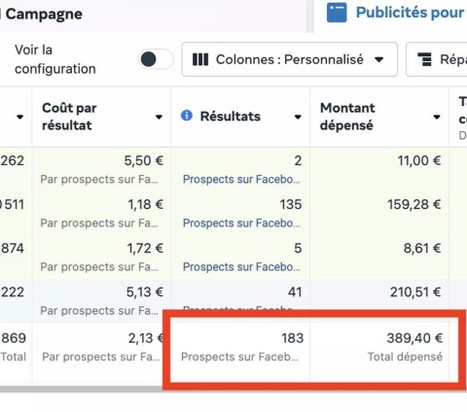Switch to the Campagne tab
This screenshot has width=467, height=412.
(x=44, y=14)
